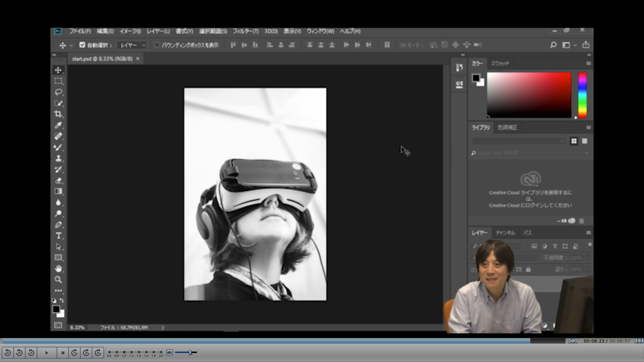Open the Edit Toolbar three-dots menu

[x=58, y=291]
